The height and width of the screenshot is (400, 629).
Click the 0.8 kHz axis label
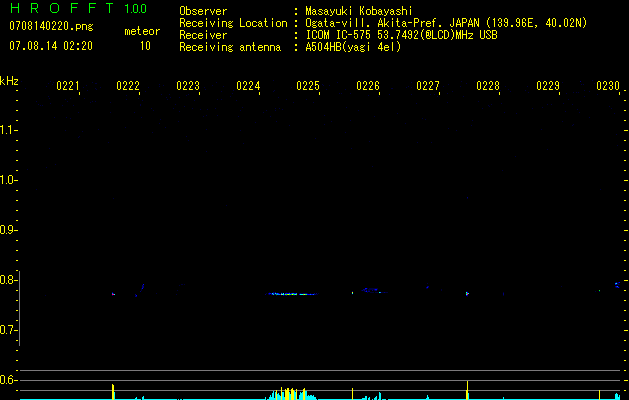click(x=7, y=280)
